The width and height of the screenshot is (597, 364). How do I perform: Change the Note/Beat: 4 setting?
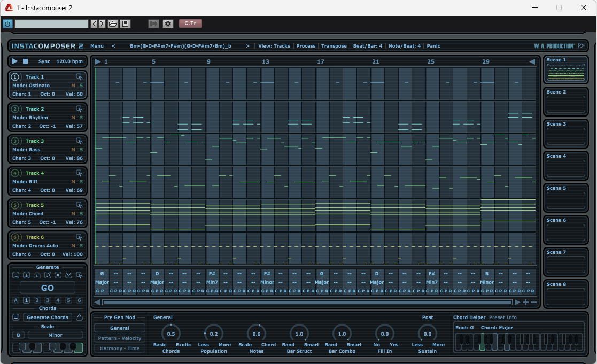click(x=405, y=45)
